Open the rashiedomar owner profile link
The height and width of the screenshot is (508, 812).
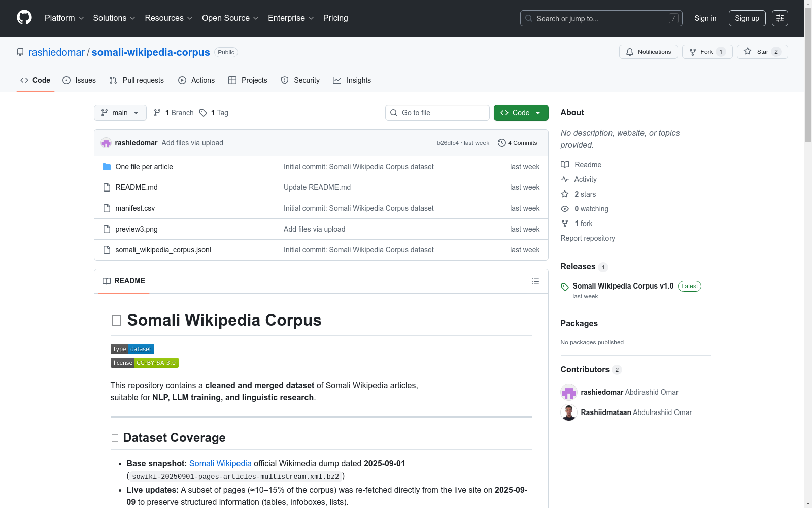point(56,52)
